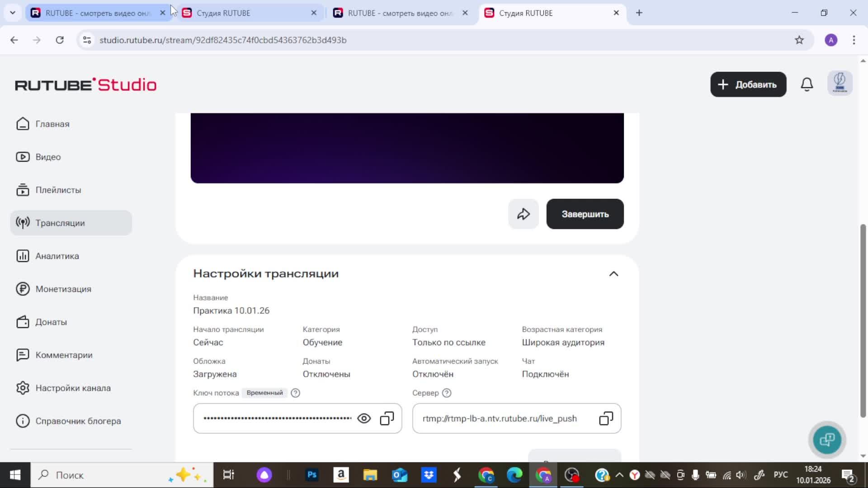Open the channel avatar menu

(840, 84)
